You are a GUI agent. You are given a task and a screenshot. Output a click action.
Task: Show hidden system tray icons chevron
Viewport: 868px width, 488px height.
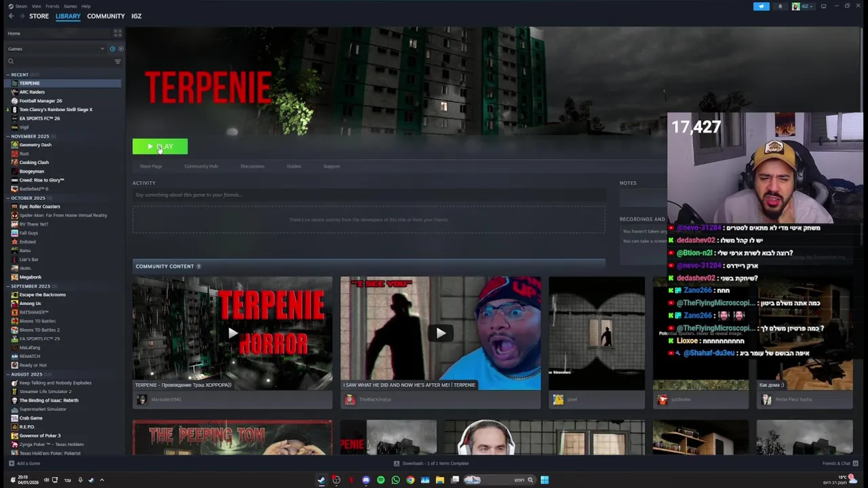click(102, 481)
